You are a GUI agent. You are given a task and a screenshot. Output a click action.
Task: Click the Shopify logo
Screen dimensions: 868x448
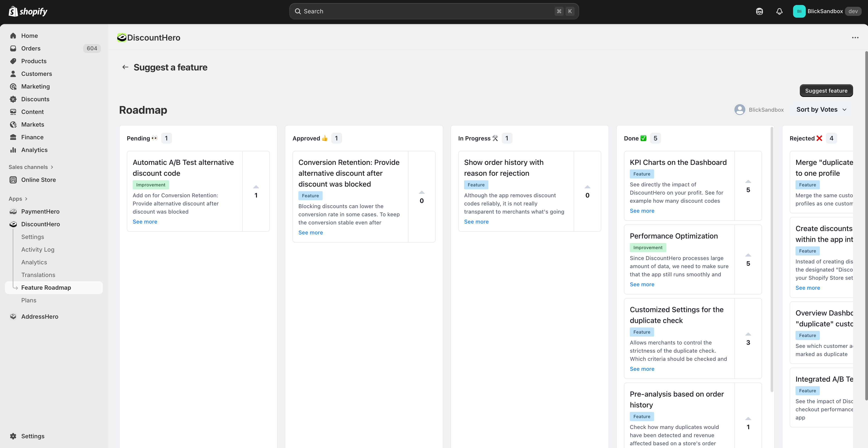pos(28,12)
